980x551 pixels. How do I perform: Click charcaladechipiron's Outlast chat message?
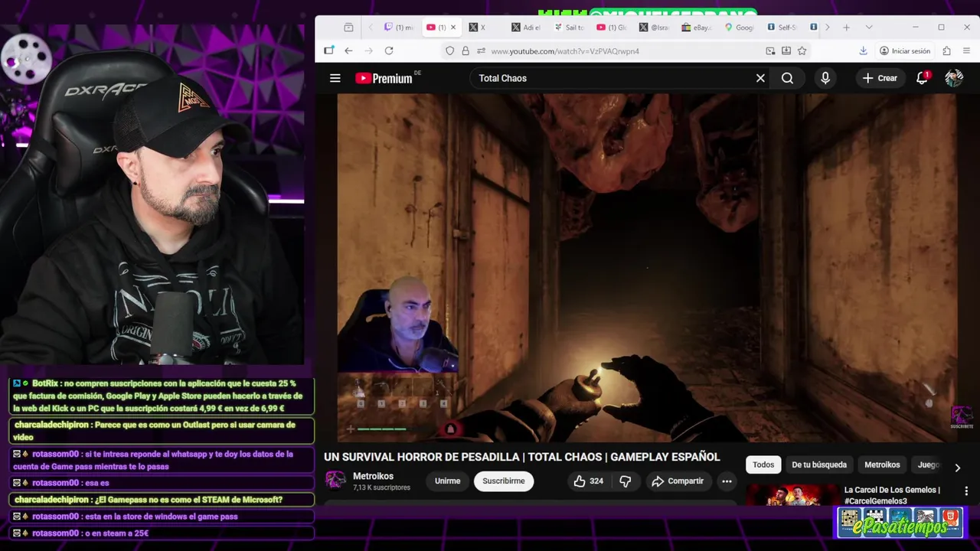coord(162,431)
